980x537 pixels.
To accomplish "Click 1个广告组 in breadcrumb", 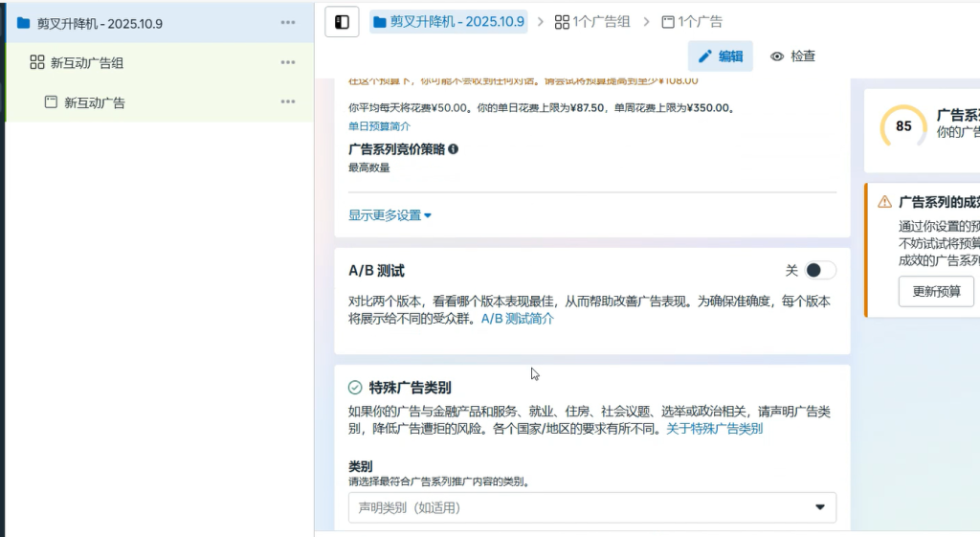I will click(592, 21).
